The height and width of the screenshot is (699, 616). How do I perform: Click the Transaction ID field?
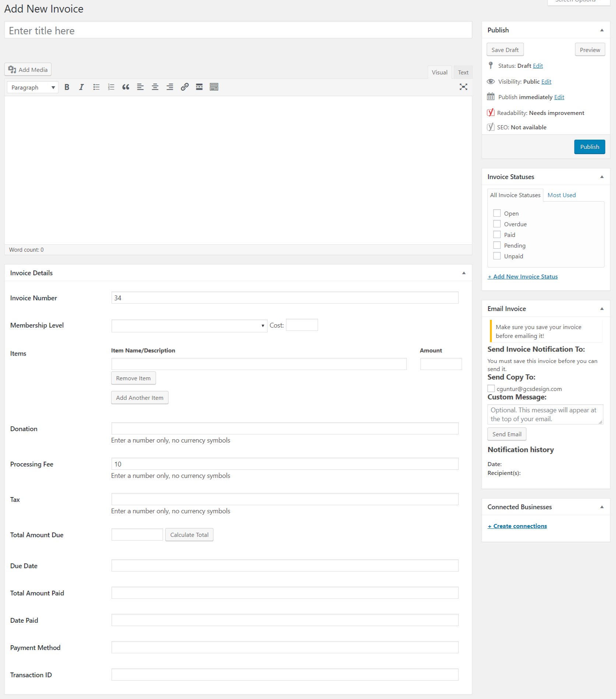(x=285, y=675)
